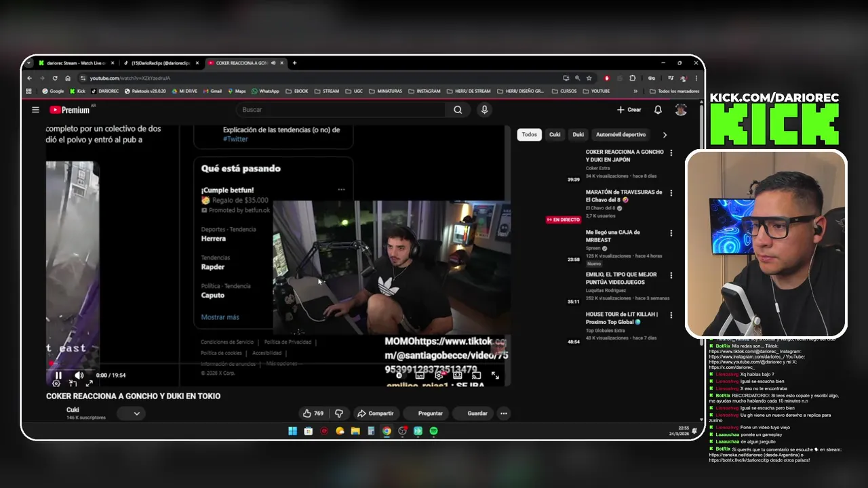Go back with the browser back arrow
Viewport: 868px width, 488px height.
point(29,78)
